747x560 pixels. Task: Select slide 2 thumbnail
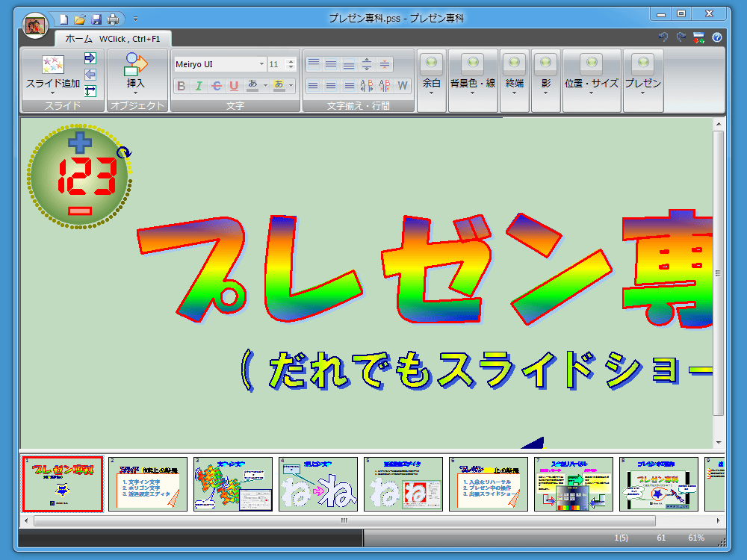pos(148,485)
